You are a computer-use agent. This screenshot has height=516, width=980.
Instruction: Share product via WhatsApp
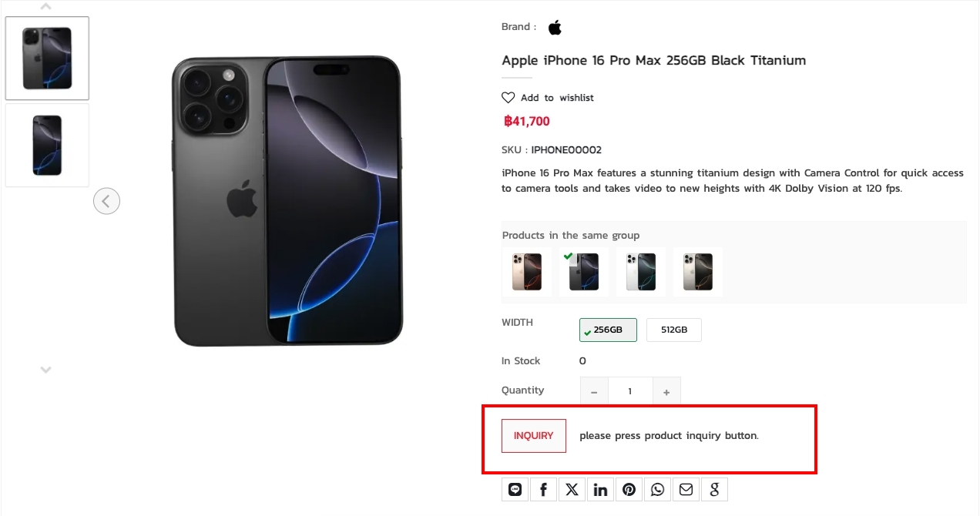coord(657,490)
